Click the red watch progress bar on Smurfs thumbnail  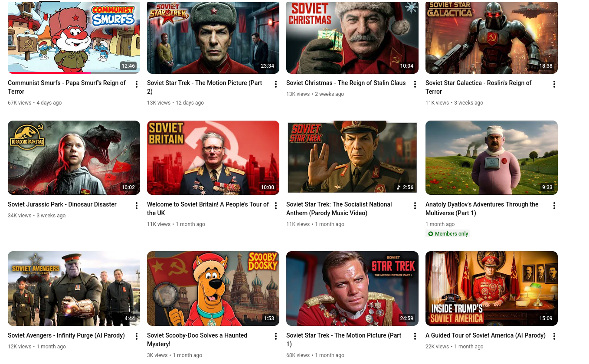(x=49, y=73)
